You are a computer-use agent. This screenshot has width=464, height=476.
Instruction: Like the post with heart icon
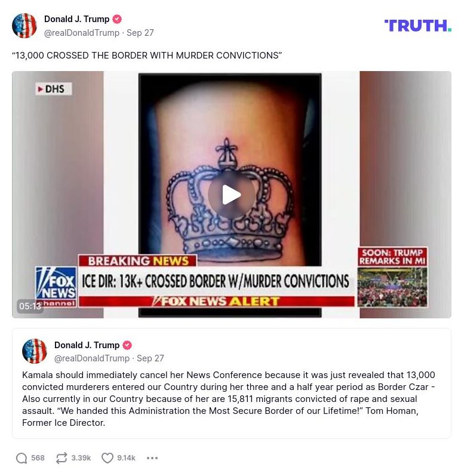107,458
